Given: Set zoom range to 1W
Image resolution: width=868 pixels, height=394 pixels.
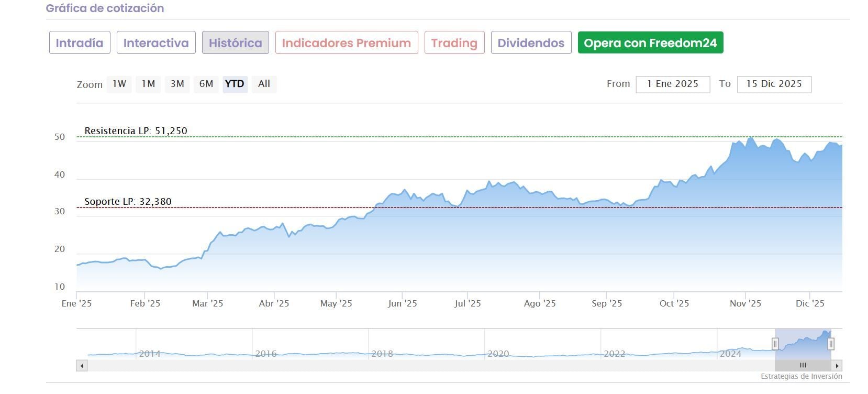Looking at the screenshot, I should (119, 84).
